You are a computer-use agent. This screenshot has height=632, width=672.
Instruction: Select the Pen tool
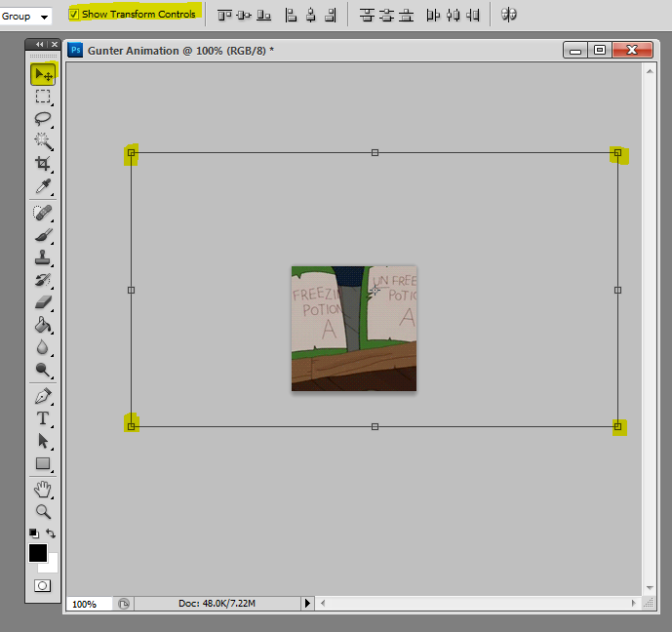click(43, 396)
